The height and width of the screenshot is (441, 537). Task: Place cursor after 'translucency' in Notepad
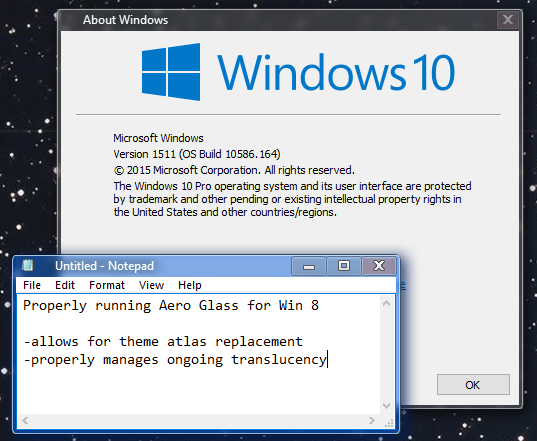tap(327, 360)
